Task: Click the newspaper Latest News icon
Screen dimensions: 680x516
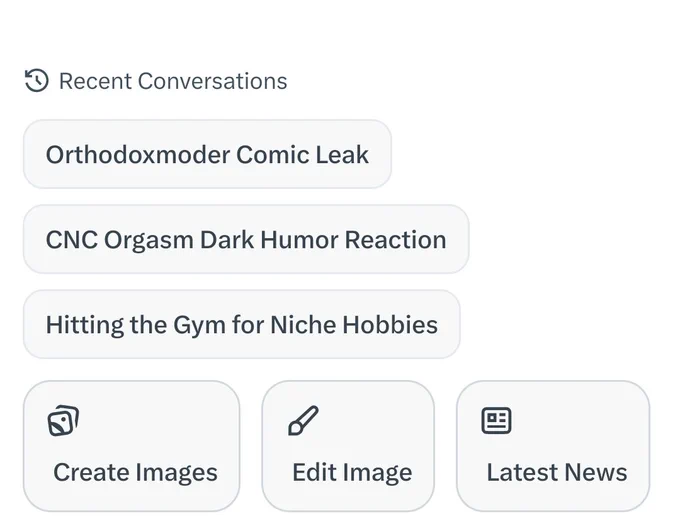Action: 497,420
